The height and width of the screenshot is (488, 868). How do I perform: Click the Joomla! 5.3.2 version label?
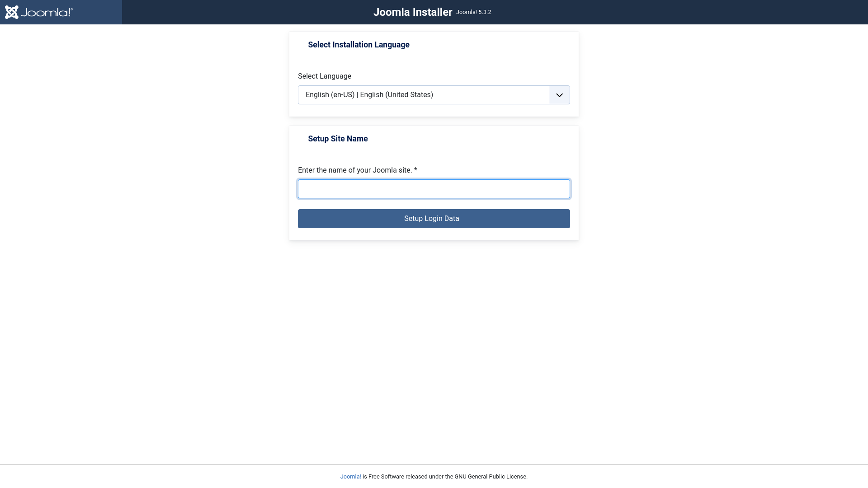[473, 12]
